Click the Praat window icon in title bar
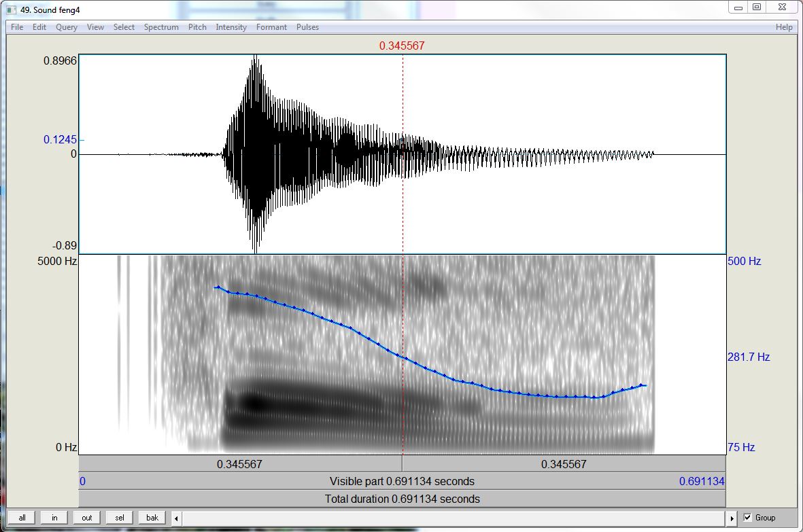 (x=12, y=10)
